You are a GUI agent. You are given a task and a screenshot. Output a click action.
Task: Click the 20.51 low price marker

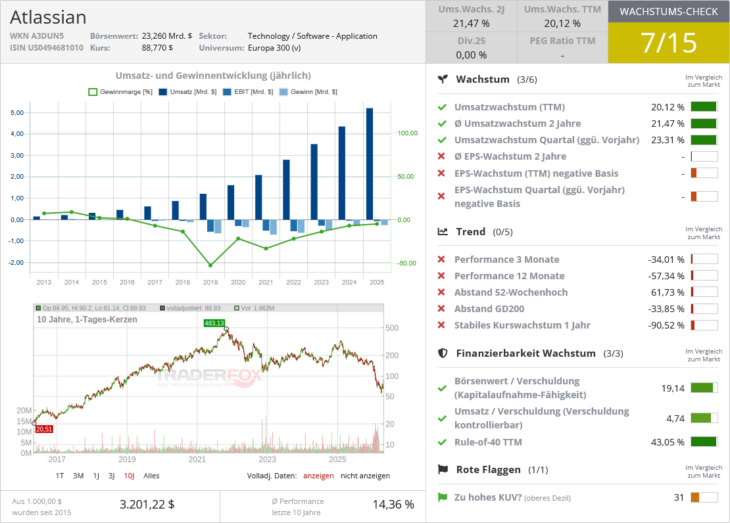44,429
